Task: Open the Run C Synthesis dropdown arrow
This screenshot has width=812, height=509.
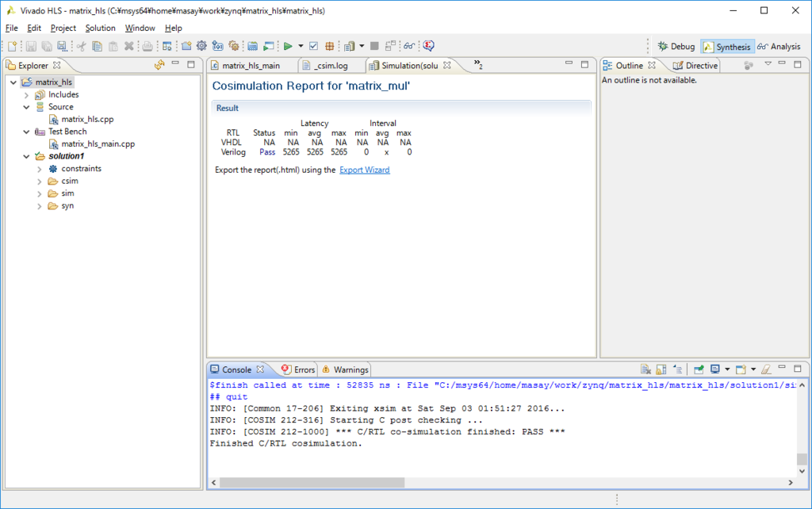Action: 301,46
